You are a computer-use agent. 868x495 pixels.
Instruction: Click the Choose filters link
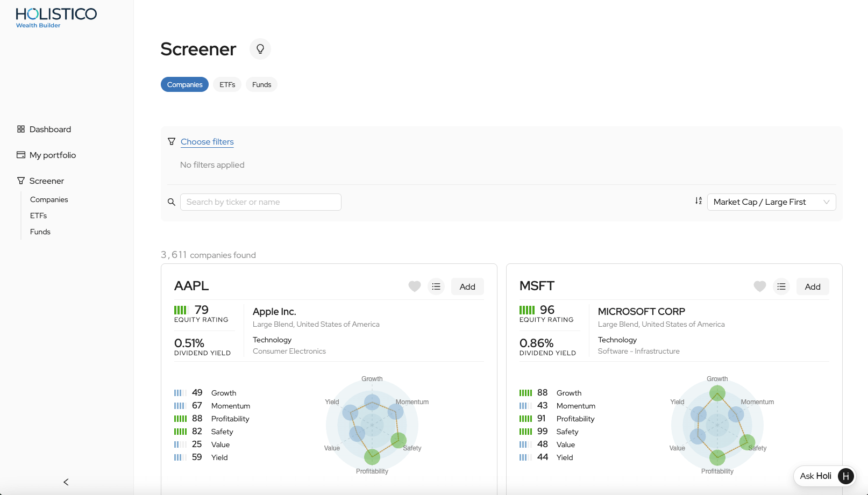pos(207,141)
